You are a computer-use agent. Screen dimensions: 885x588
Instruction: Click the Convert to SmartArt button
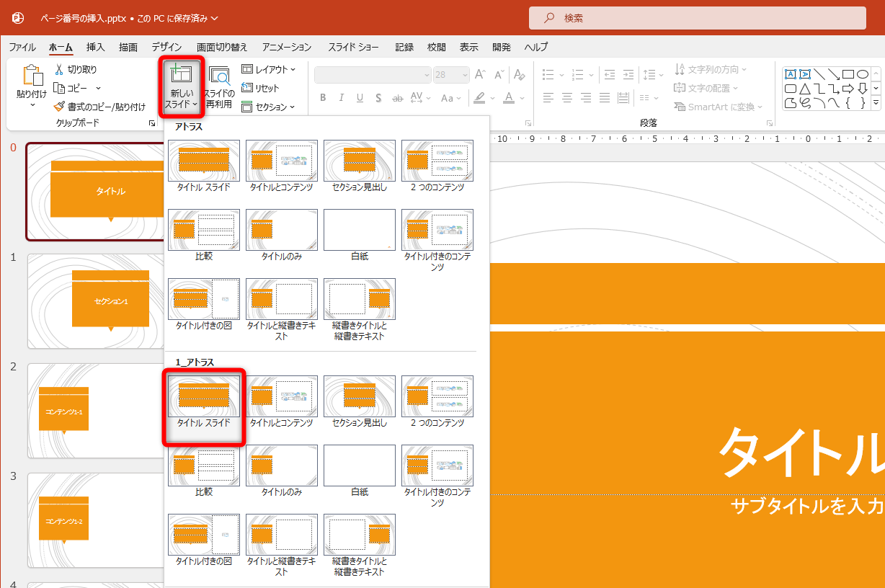click(x=718, y=107)
